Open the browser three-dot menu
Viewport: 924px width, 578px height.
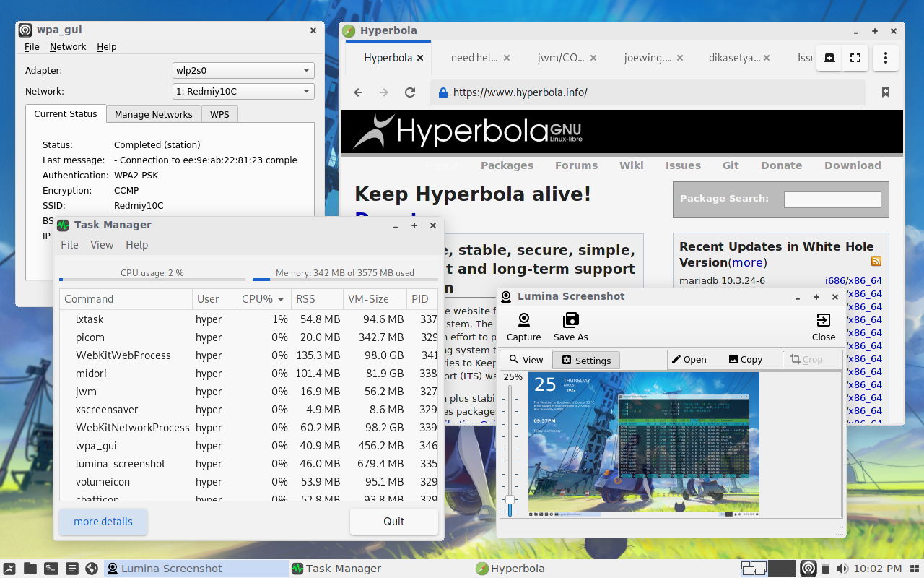point(886,58)
